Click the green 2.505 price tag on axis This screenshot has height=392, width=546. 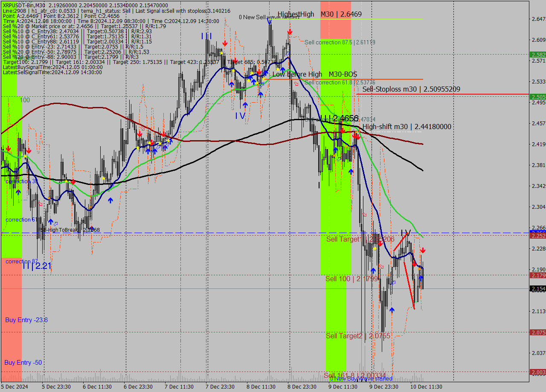coord(538,97)
